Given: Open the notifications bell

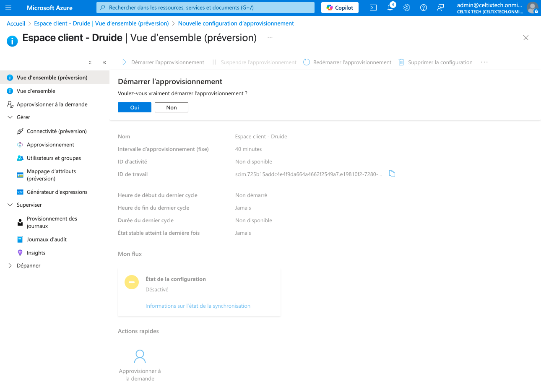Looking at the screenshot, I should click(390, 8).
